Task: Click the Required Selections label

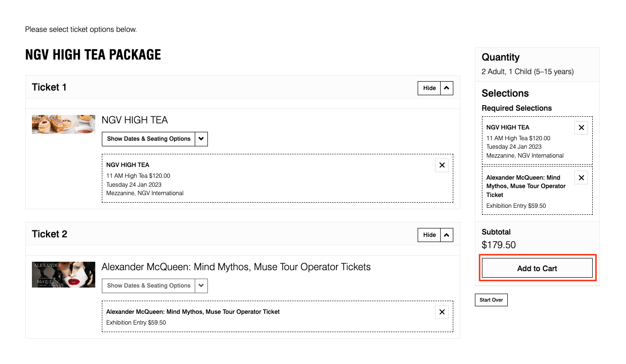Action: [x=517, y=108]
